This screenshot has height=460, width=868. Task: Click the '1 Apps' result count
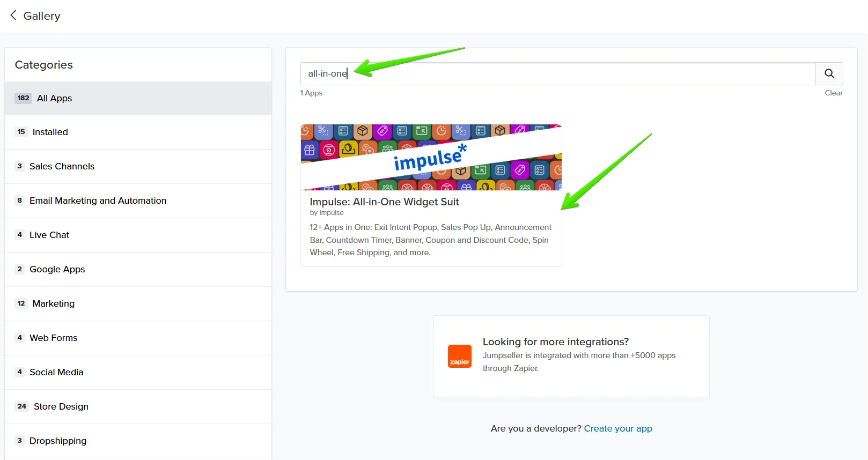pyautogui.click(x=311, y=93)
